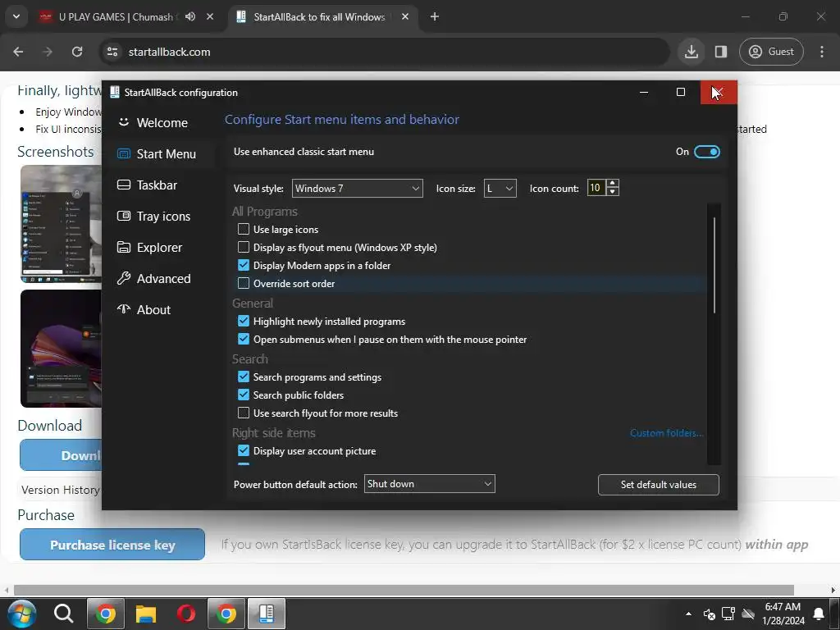Click the webpage horizontal scrollbar

pyautogui.click(x=404, y=590)
